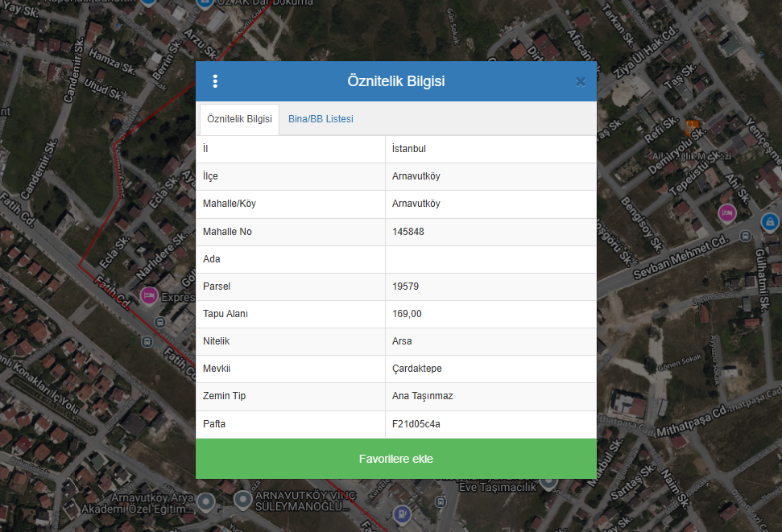Click the blue lock marker on map
Viewport: 782px width, 532px height.
(x=769, y=221)
